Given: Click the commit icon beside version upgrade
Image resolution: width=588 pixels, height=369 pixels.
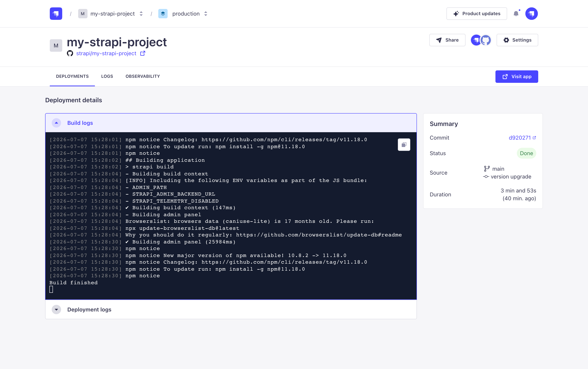Looking at the screenshot, I should pyautogui.click(x=486, y=177).
